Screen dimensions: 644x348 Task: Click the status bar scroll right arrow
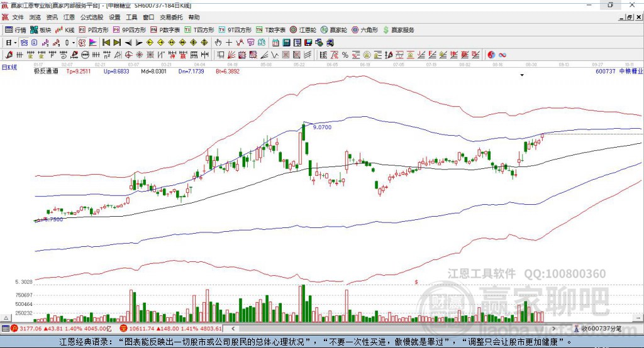[553, 329]
